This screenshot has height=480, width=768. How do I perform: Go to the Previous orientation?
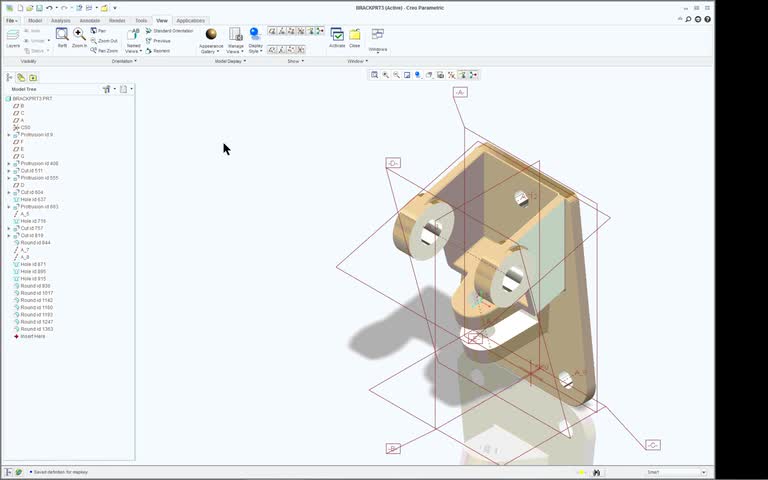(158, 41)
